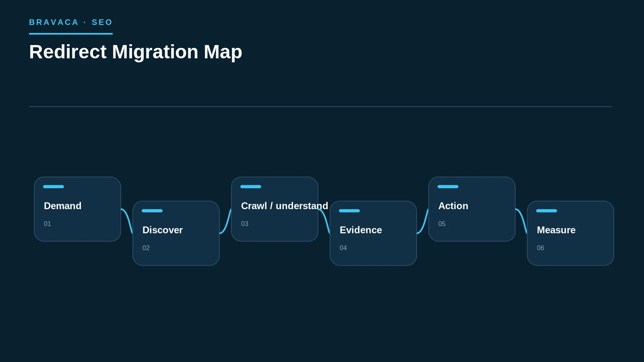Click step number 03
Screen dimensions: 644x362
tap(245, 224)
